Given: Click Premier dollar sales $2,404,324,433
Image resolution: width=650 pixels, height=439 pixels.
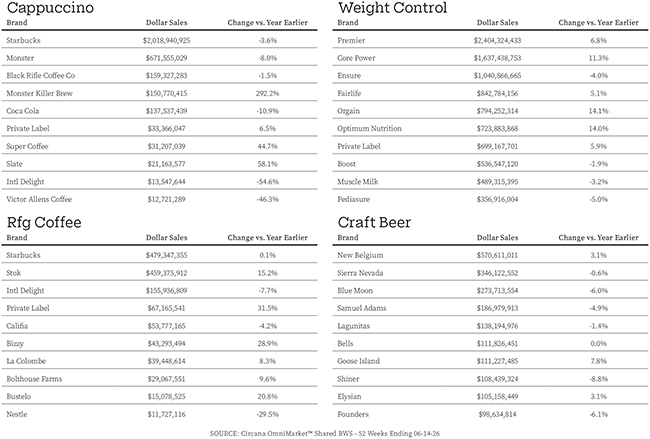Looking at the screenshot, I should point(497,40).
